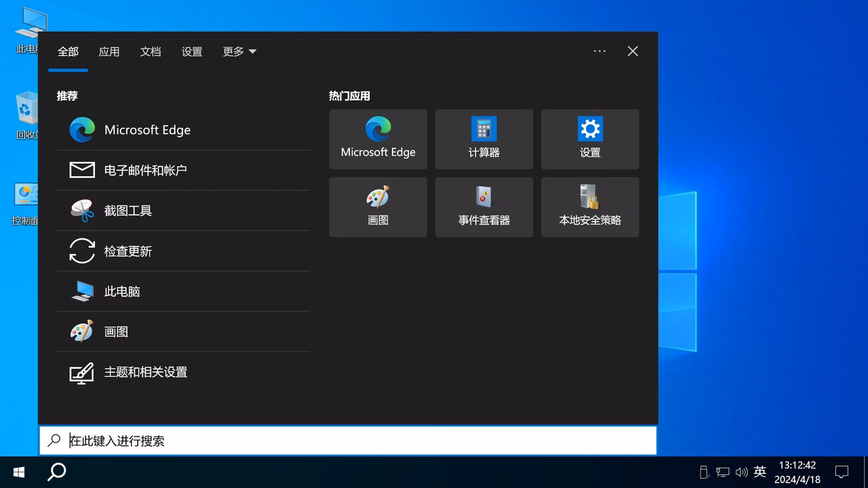Open the Local Security Policy (本地安全策略) tile

[x=590, y=207]
